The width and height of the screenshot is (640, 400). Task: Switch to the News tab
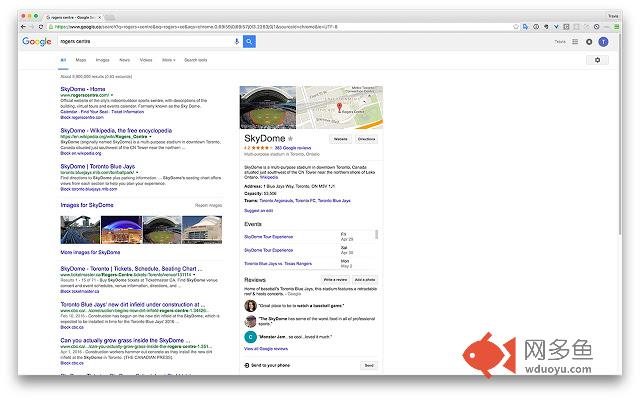[124, 60]
